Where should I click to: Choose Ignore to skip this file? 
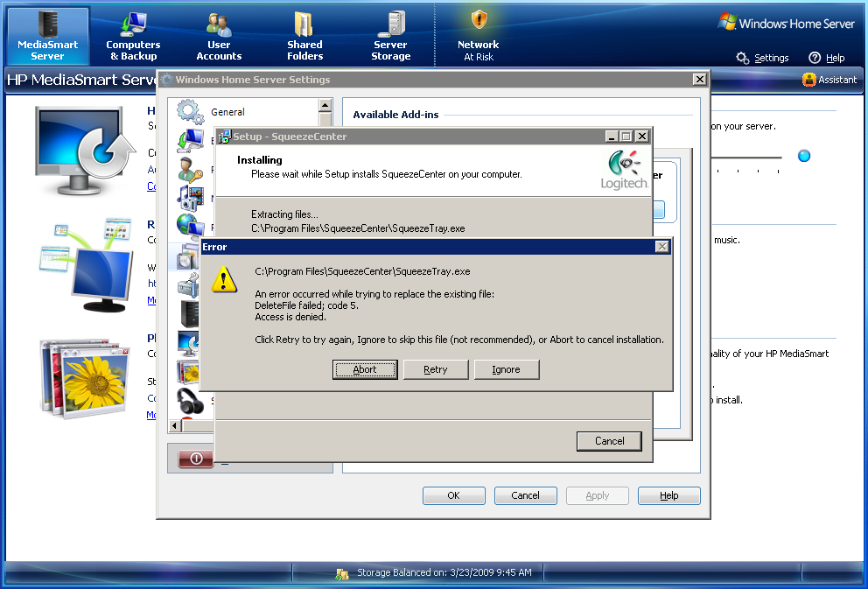506,369
